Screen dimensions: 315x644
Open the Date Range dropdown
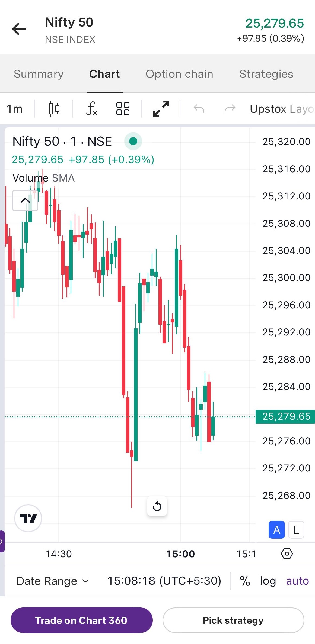point(53,581)
